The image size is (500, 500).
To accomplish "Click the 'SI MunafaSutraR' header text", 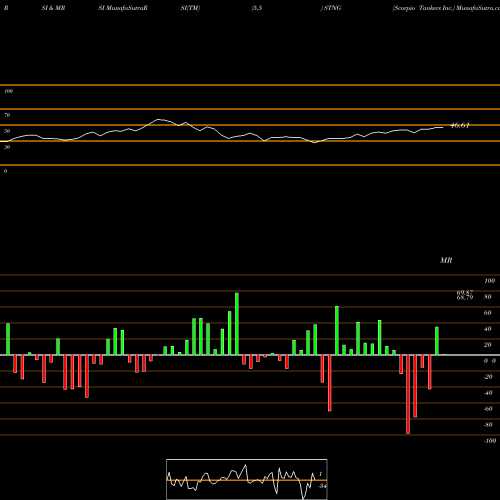I will tap(123, 8).
